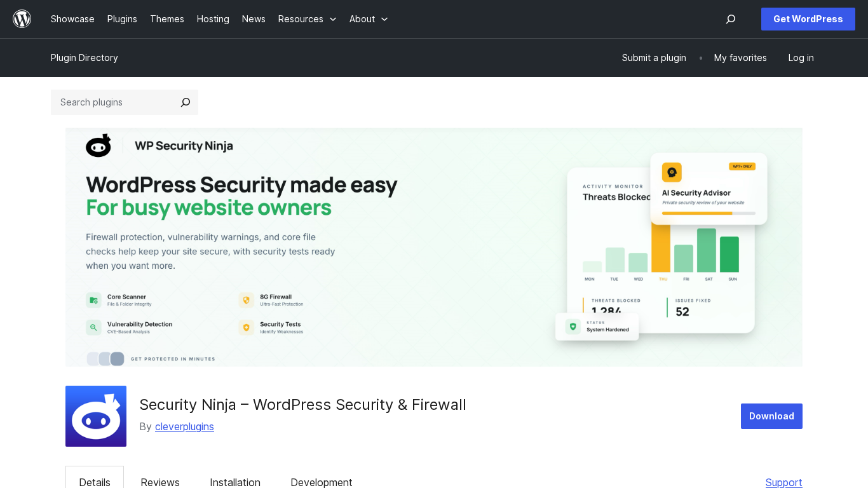The width and height of the screenshot is (868, 488).
Task: Switch to the Reviews tab
Action: [x=160, y=482]
